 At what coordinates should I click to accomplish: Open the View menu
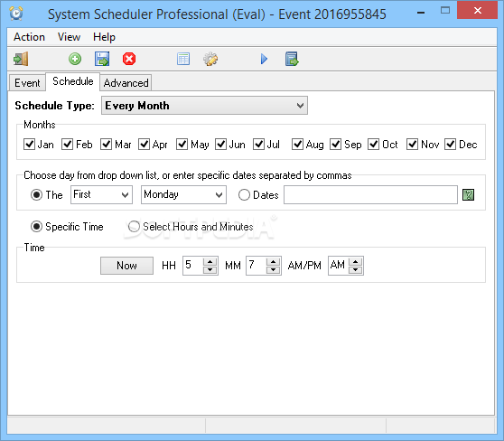(x=70, y=37)
